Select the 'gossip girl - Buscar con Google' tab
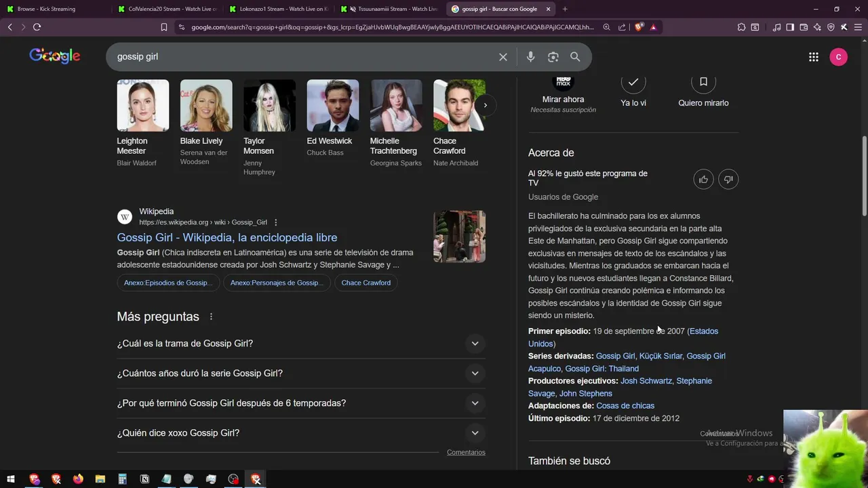 point(500,9)
